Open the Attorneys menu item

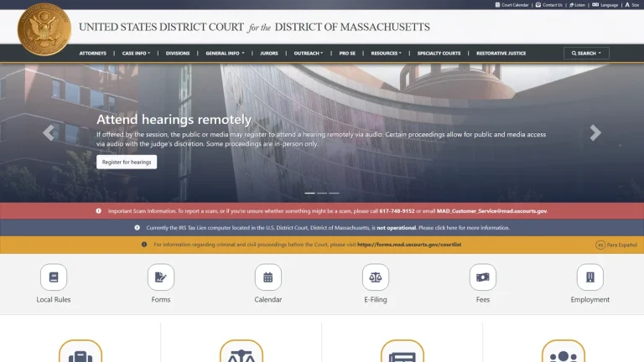point(93,54)
